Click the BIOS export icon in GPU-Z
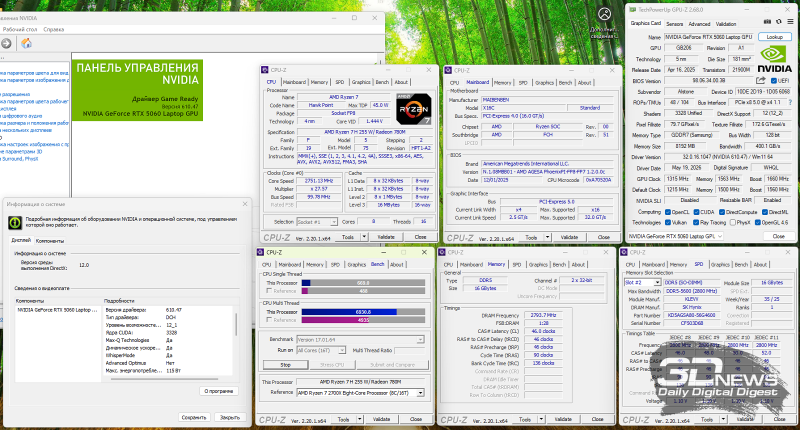 pos(761,81)
